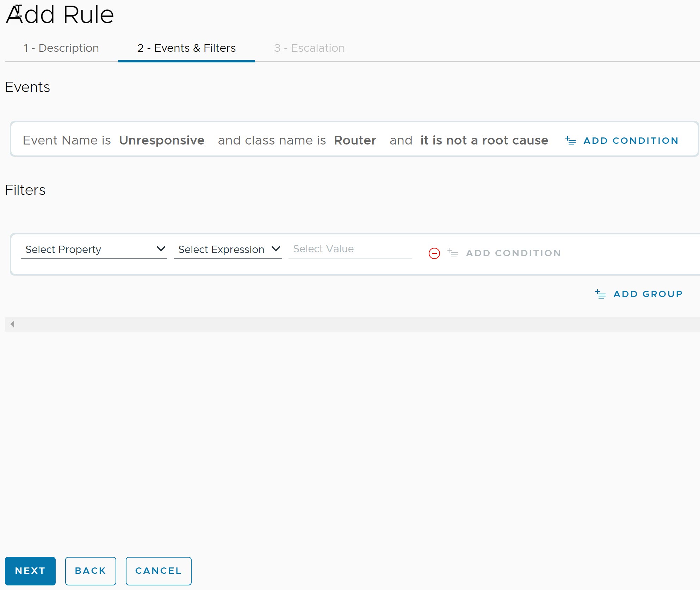Switch to the 1 - Description tab
The width and height of the screenshot is (700, 590).
pos(61,48)
